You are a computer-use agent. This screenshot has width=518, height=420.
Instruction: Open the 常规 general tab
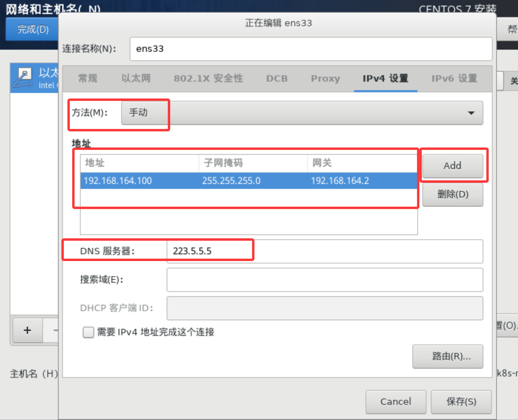(x=87, y=78)
